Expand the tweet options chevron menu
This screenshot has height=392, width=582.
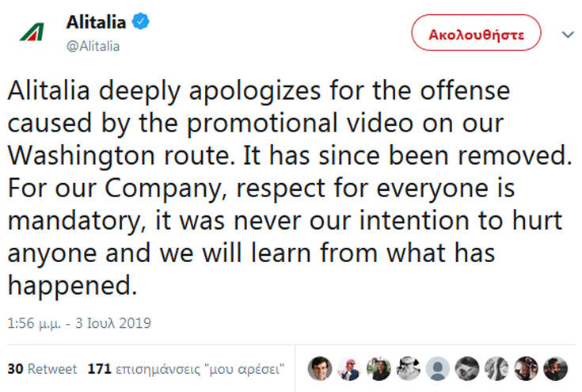567,36
